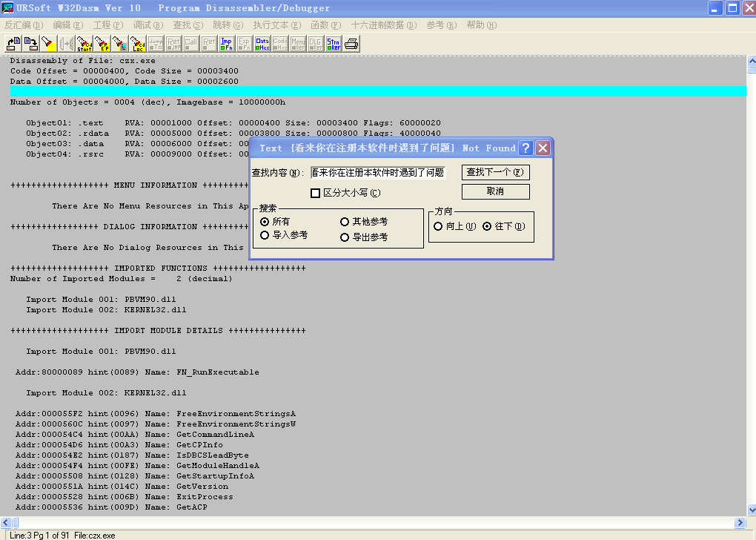756x540 pixels.
Task: Click the 'ExitProcess' import line
Action: (124, 497)
